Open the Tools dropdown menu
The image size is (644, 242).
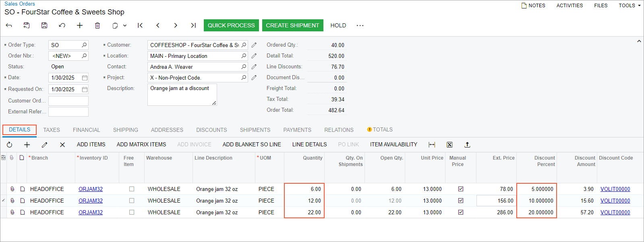[630, 6]
